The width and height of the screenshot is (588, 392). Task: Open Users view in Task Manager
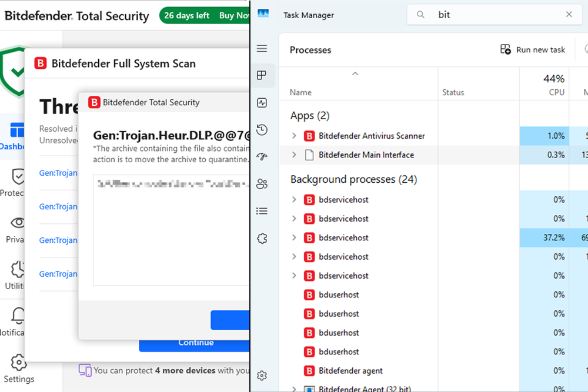coord(262,183)
